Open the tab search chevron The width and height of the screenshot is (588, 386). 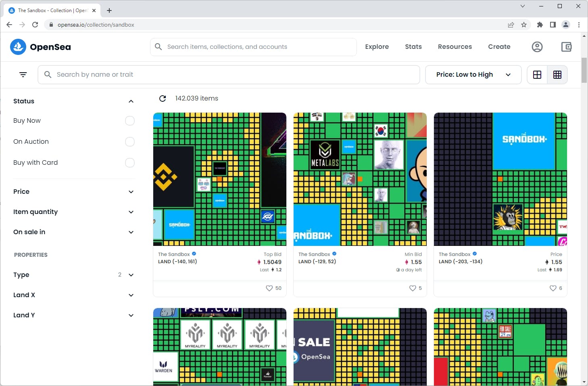point(523,6)
